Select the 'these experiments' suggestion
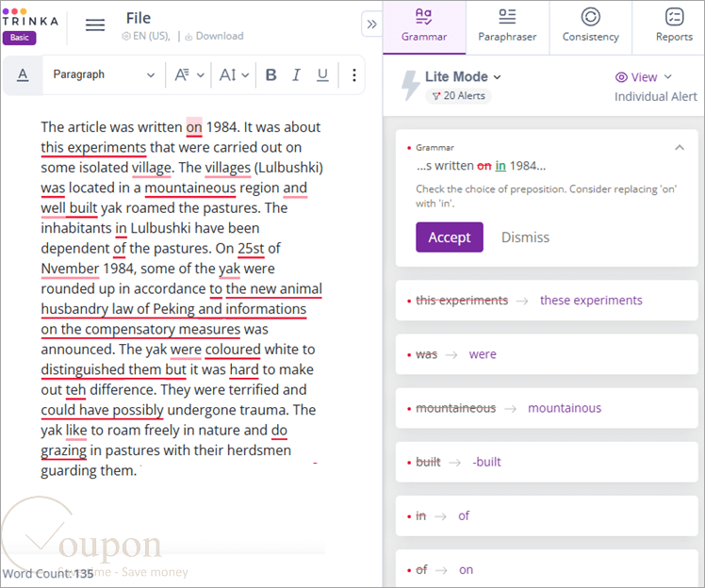The width and height of the screenshot is (705, 588). click(547, 301)
